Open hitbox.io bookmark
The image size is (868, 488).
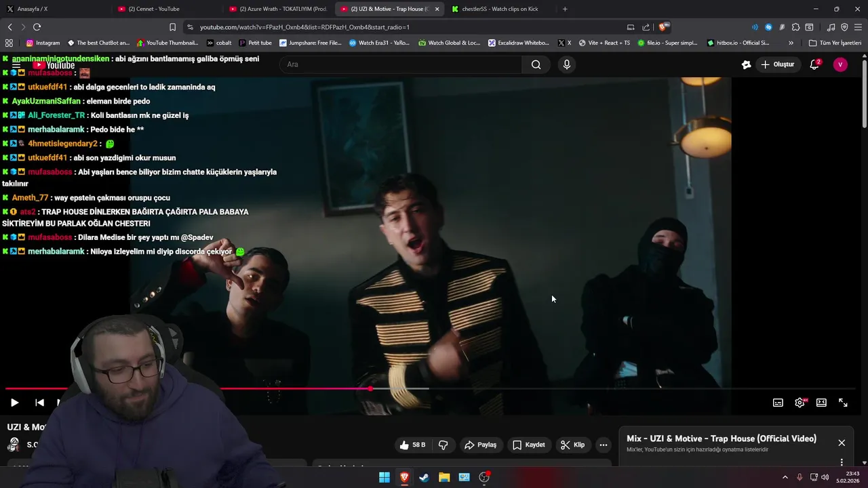point(738,43)
